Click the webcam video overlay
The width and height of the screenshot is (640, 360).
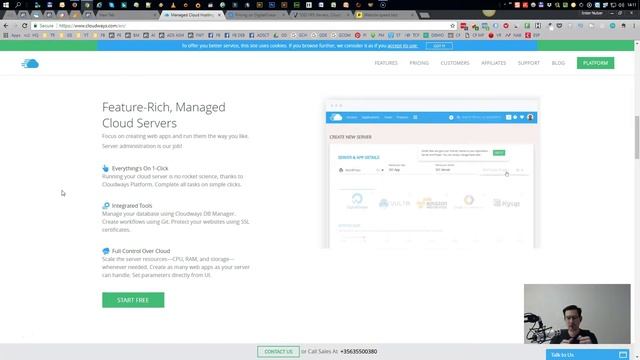pos(577,314)
